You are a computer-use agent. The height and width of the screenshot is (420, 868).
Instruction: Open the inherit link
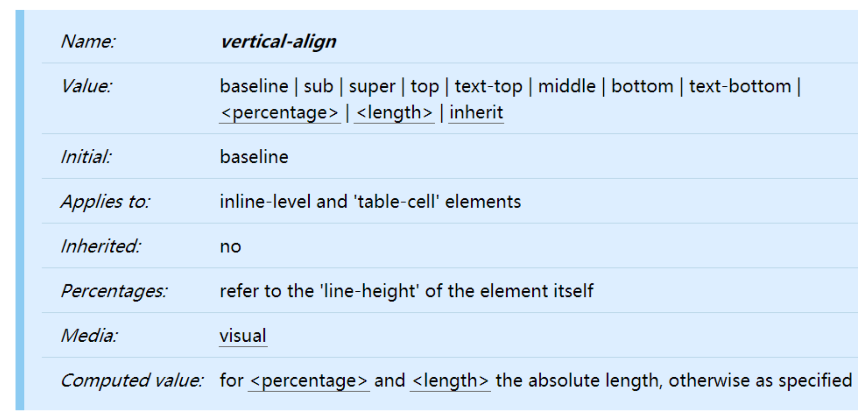click(x=476, y=113)
